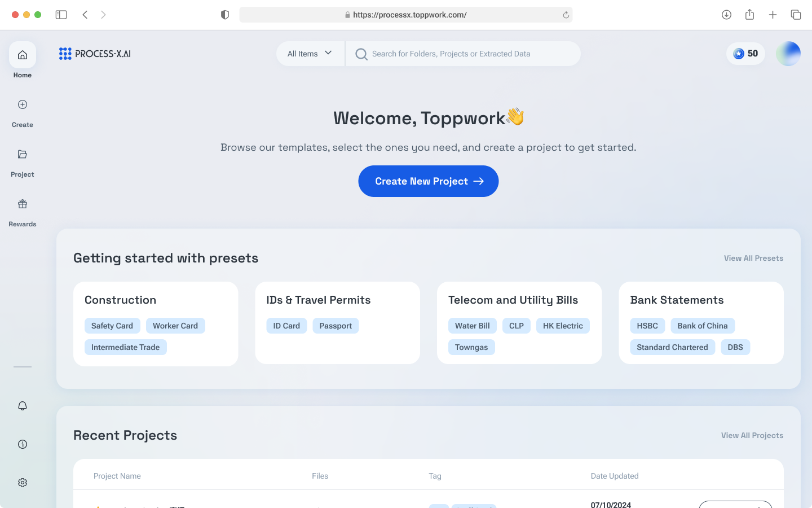Click the 50 reward points badge
Screen dimensions: 812x508
click(745, 54)
